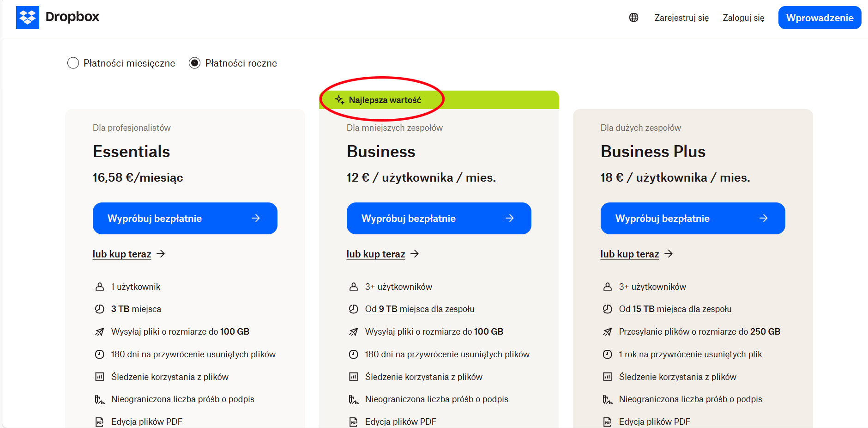The width and height of the screenshot is (868, 428).
Task: Click the storage icon beside 3 TB miejsca
Action: click(x=100, y=309)
